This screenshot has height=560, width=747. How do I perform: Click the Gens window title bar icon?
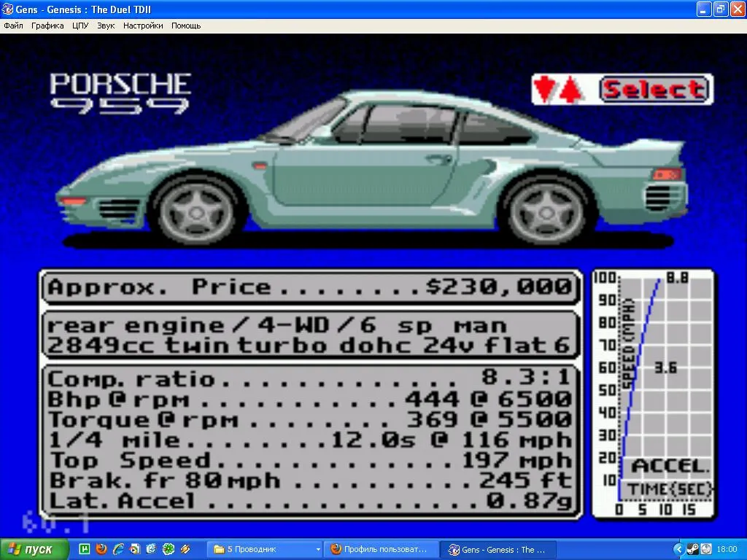pos(7,9)
